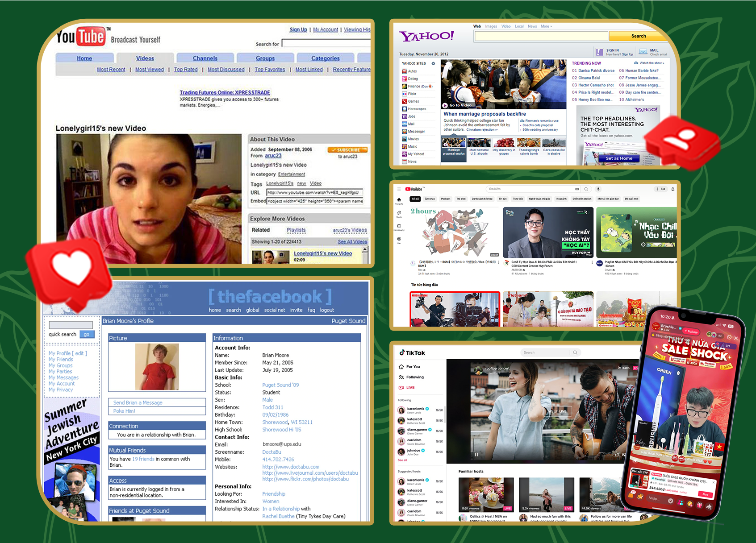Viewport: 756px width, 543px height.
Task: Switch to old YouTube Videos tab
Action: point(145,58)
